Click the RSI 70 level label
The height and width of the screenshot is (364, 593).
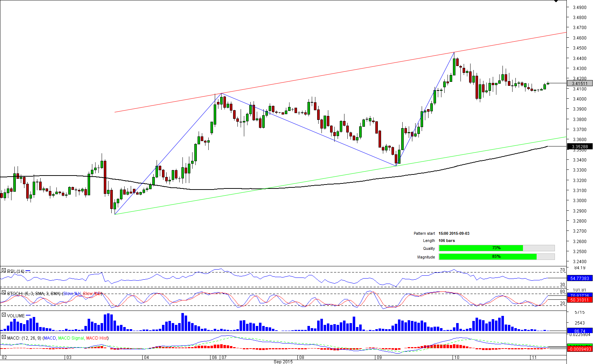click(x=562, y=270)
